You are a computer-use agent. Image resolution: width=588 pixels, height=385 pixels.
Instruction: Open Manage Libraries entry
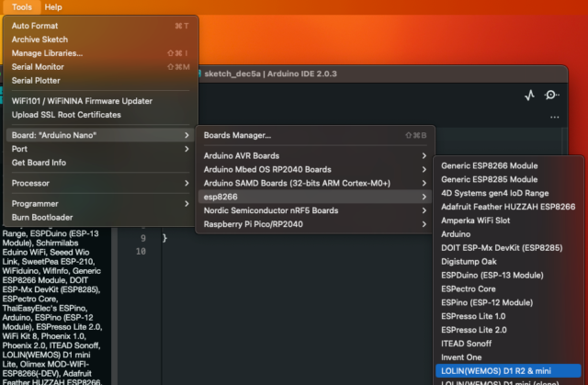pos(48,52)
